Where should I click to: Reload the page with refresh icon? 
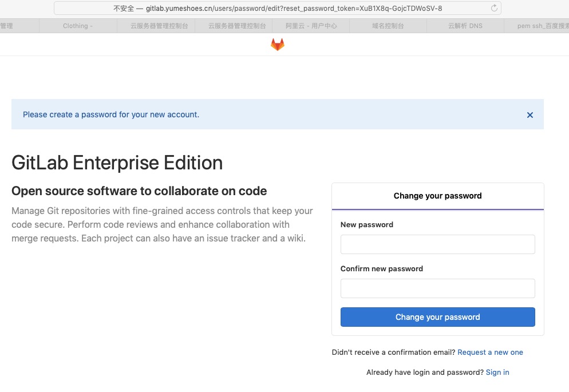(x=494, y=8)
